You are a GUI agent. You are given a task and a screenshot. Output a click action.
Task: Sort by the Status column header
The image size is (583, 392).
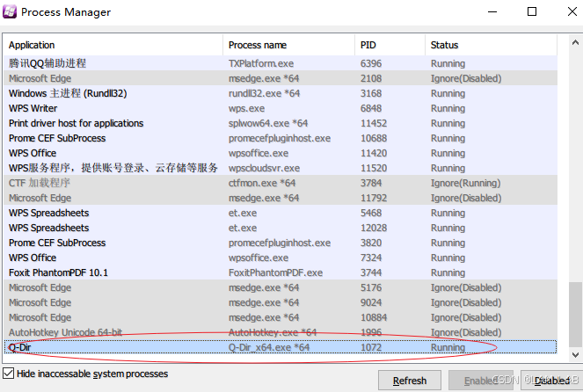click(492, 45)
